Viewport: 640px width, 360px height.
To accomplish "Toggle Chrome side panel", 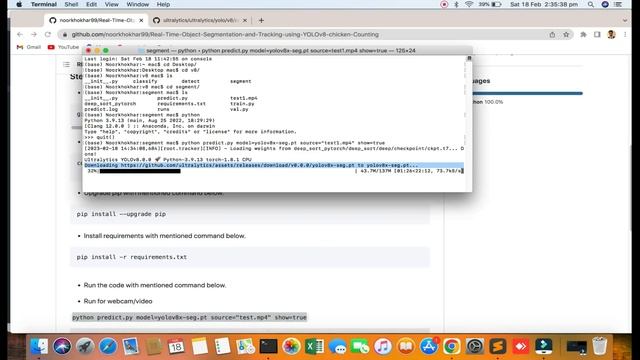I will click(597, 35).
